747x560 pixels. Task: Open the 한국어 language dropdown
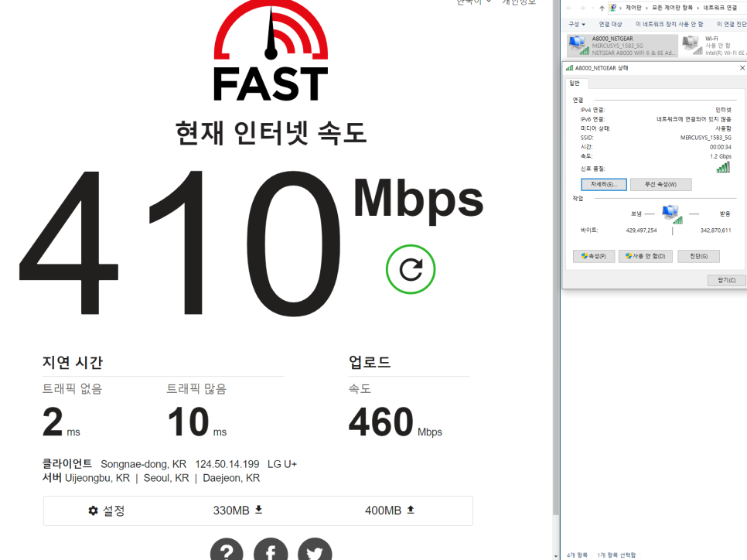coord(473,2)
